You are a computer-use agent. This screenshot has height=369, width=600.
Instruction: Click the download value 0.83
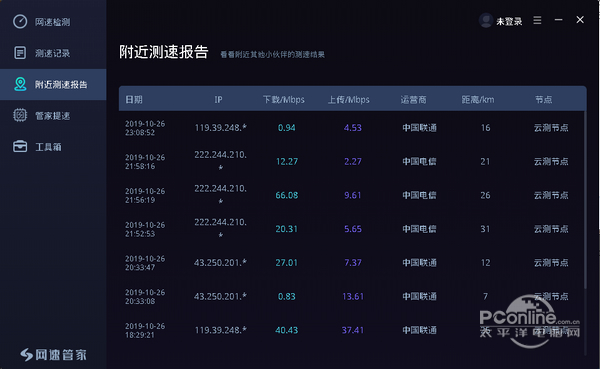point(287,296)
